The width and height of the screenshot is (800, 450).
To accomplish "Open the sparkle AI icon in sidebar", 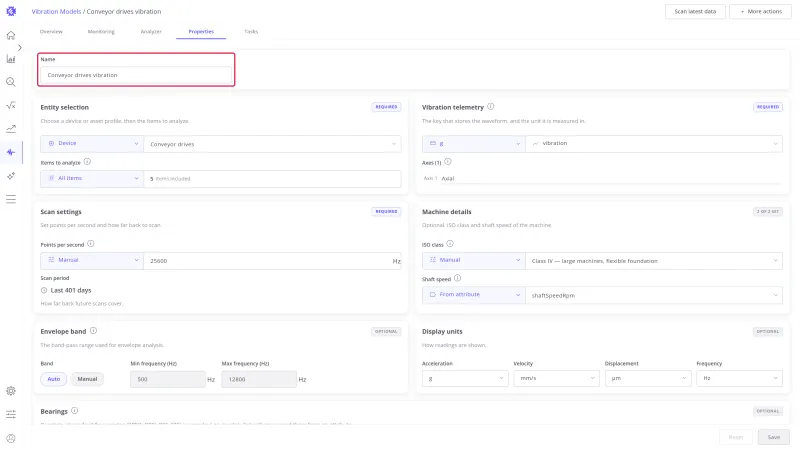I will [x=11, y=176].
